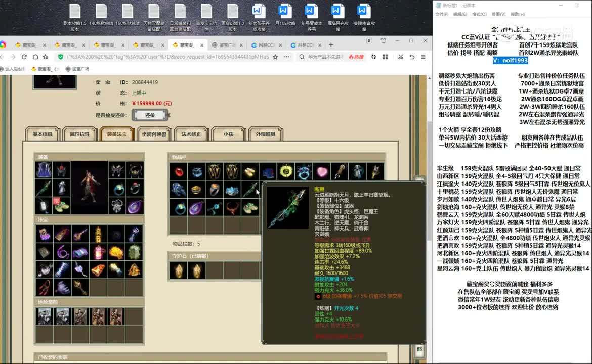Go to browser home page icon
Viewport: 592px width, 364px height.
click(x=35, y=57)
